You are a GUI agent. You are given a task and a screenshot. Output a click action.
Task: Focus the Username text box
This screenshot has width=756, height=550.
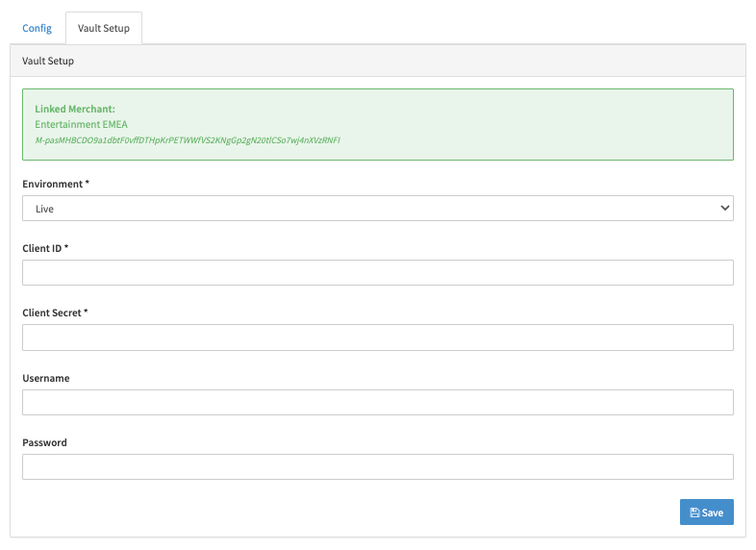(x=377, y=402)
